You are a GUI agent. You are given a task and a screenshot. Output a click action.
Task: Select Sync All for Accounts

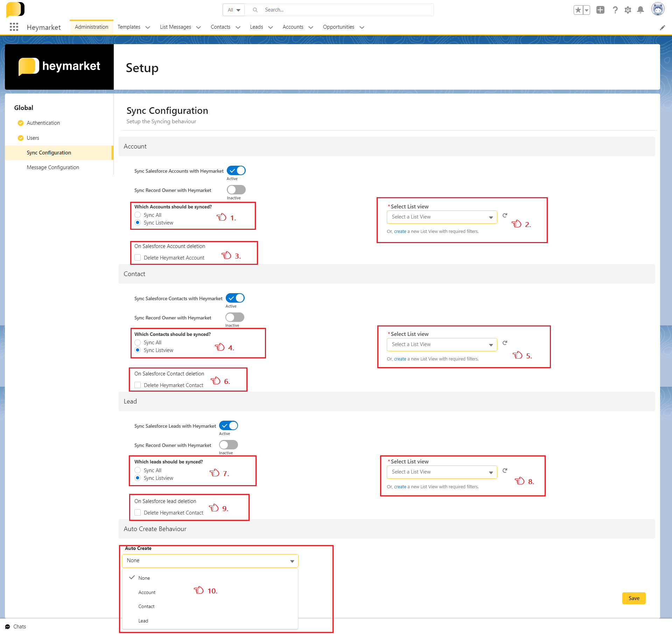138,215
